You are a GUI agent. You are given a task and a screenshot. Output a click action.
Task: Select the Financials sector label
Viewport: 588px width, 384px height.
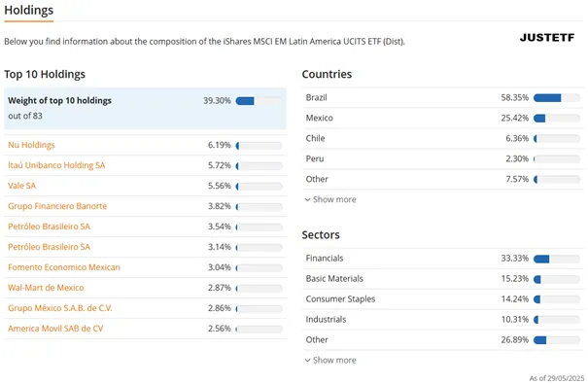(x=325, y=258)
